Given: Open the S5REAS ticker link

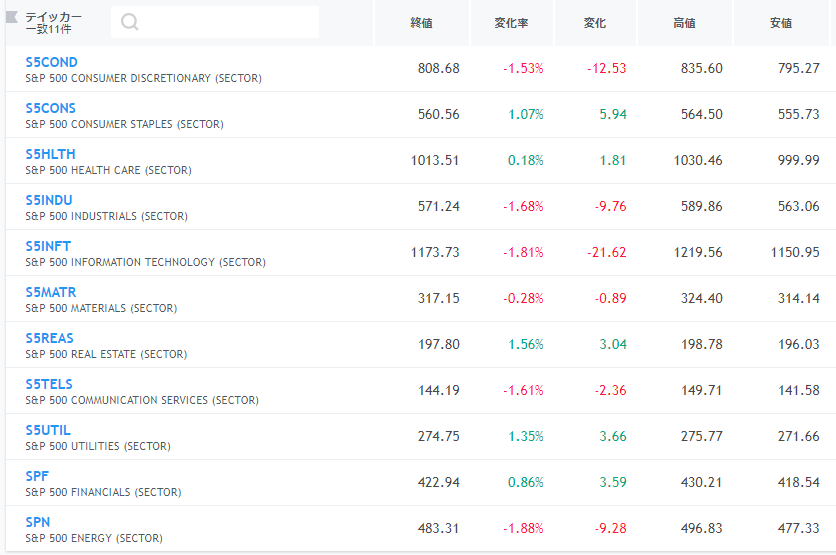Looking at the screenshot, I should pos(50,339).
